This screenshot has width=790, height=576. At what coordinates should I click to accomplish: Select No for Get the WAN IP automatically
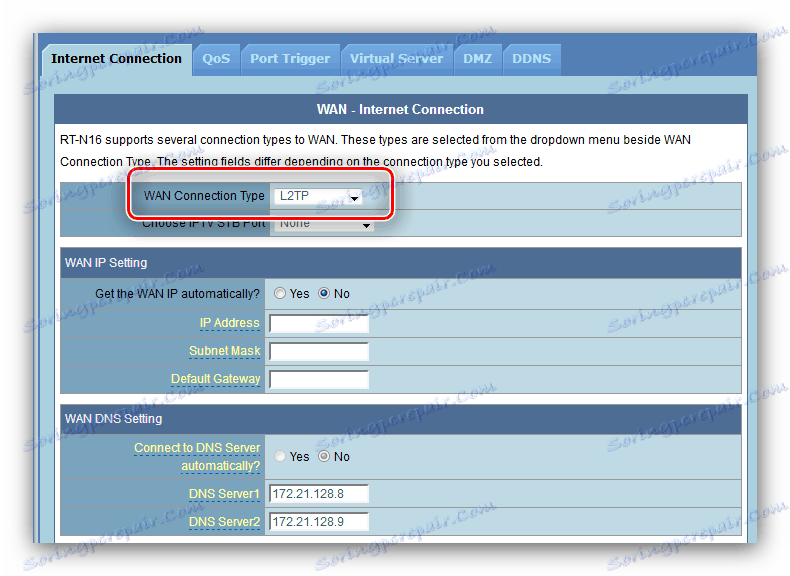tap(324, 293)
